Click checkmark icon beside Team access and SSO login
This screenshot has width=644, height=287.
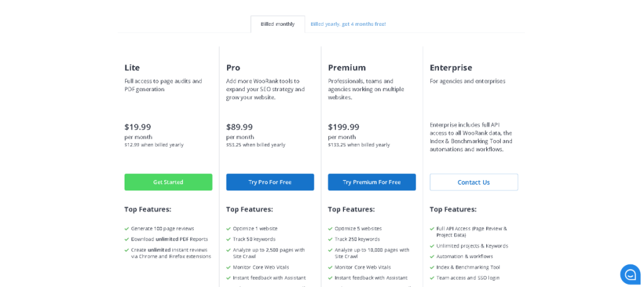[x=433, y=278]
